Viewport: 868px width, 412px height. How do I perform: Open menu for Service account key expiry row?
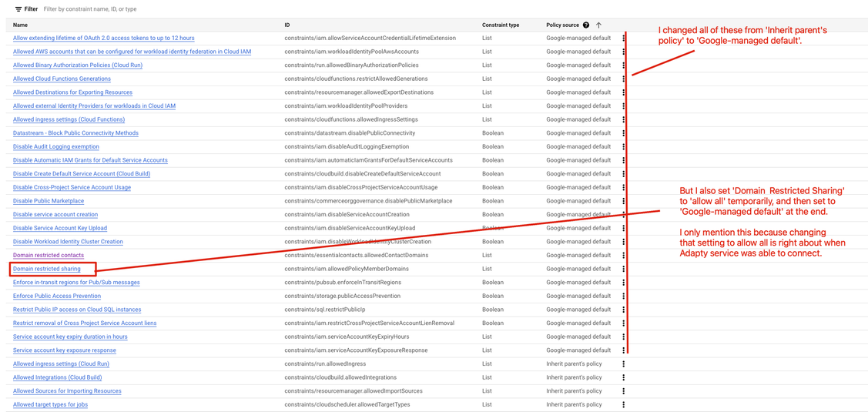(624, 336)
